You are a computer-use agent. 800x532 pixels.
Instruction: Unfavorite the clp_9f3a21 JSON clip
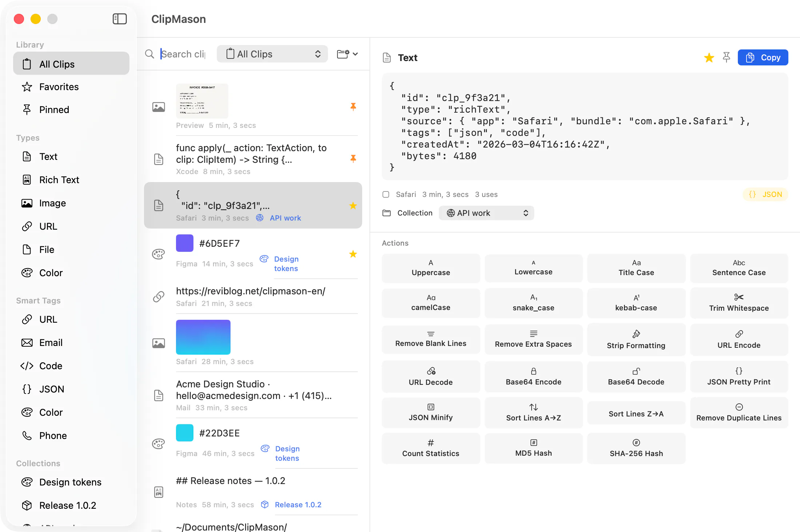[353, 206]
